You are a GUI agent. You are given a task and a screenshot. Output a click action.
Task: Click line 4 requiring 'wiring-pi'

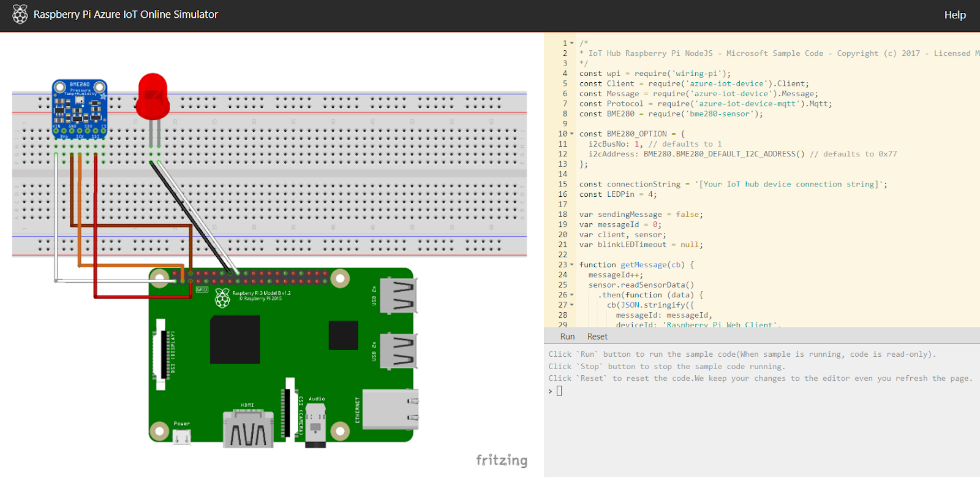(655, 74)
